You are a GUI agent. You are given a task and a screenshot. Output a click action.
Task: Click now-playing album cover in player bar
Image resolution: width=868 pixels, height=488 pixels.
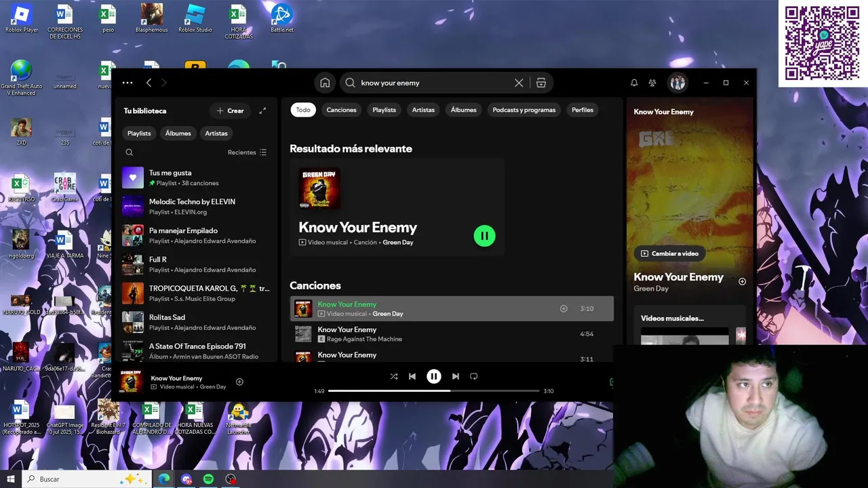pyautogui.click(x=132, y=382)
